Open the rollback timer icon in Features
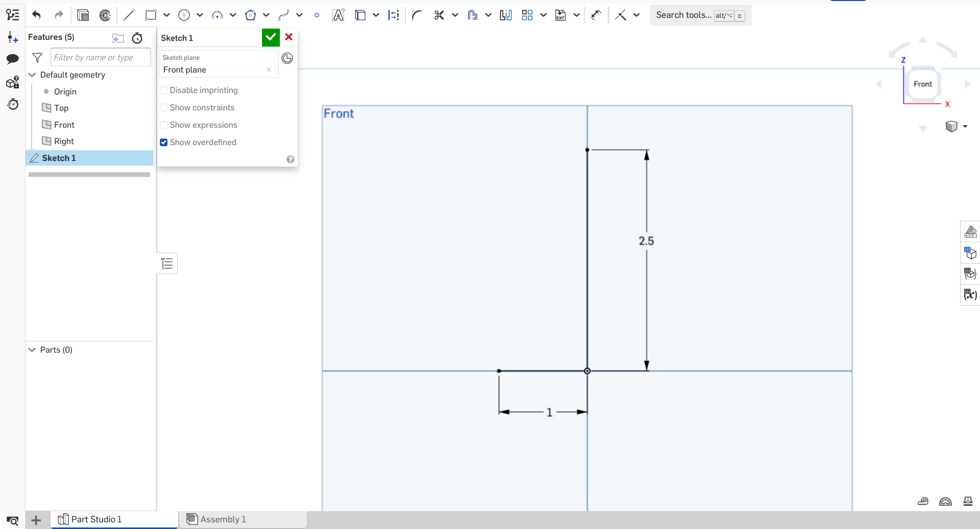 [x=137, y=38]
